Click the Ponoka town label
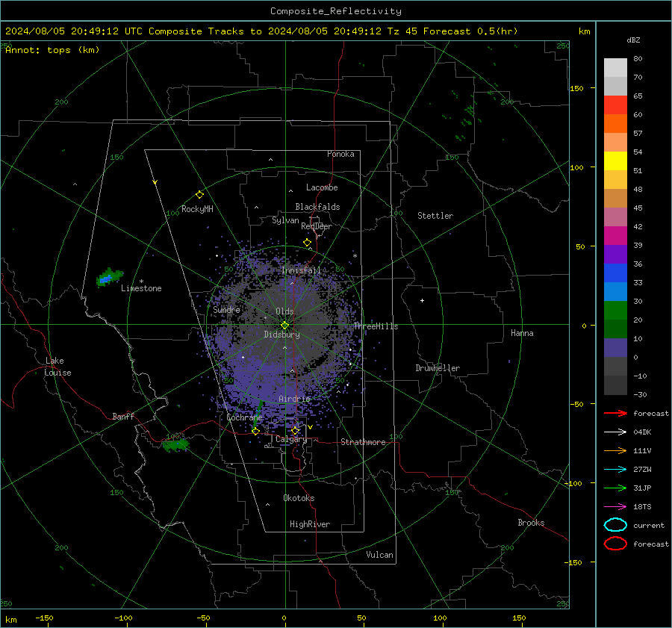Viewport: 672px width, 628px height. coord(340,154)
